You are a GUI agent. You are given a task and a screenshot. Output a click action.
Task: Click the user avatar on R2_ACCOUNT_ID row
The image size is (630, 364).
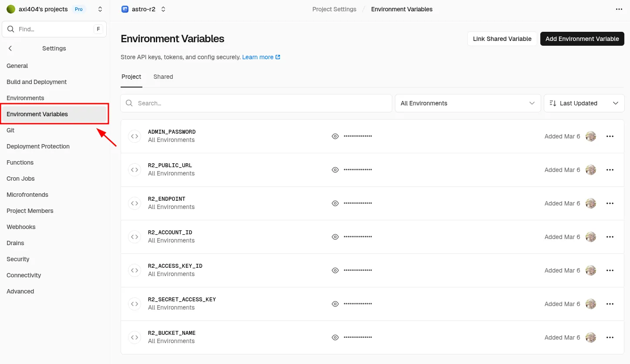click(590, 237)
